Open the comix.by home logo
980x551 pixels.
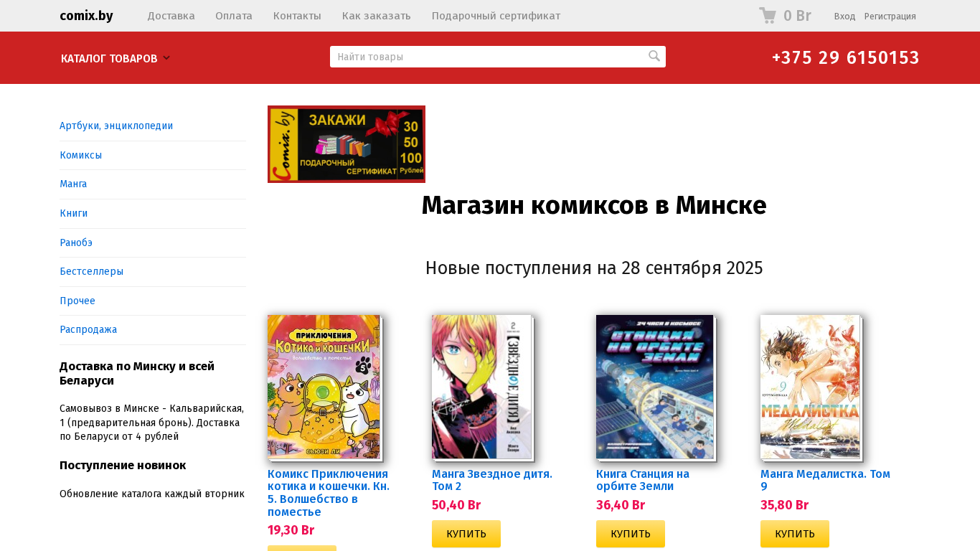(x=86, y=16)
